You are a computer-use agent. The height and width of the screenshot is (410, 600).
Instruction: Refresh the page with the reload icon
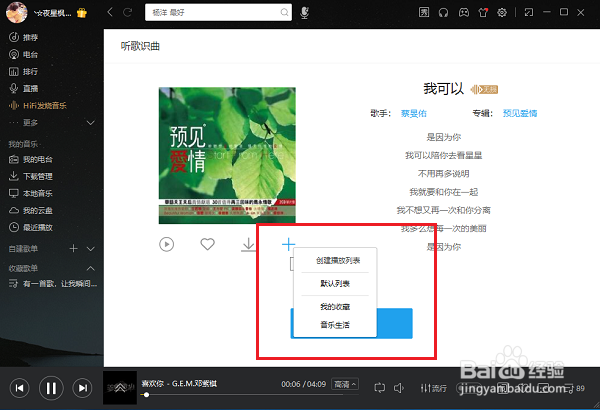pos(127,12)
